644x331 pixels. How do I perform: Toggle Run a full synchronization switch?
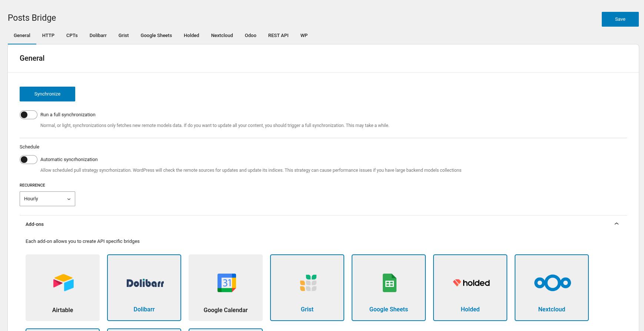[x=29, y=115]
